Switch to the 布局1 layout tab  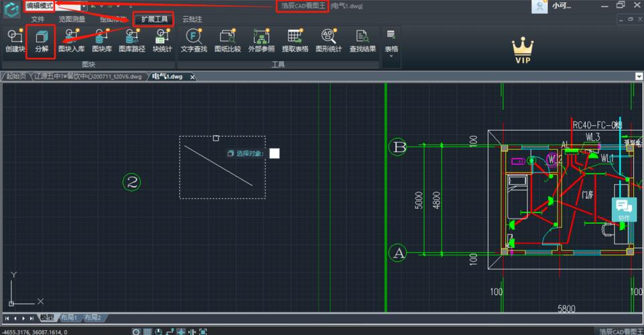[x=69, y=318]
